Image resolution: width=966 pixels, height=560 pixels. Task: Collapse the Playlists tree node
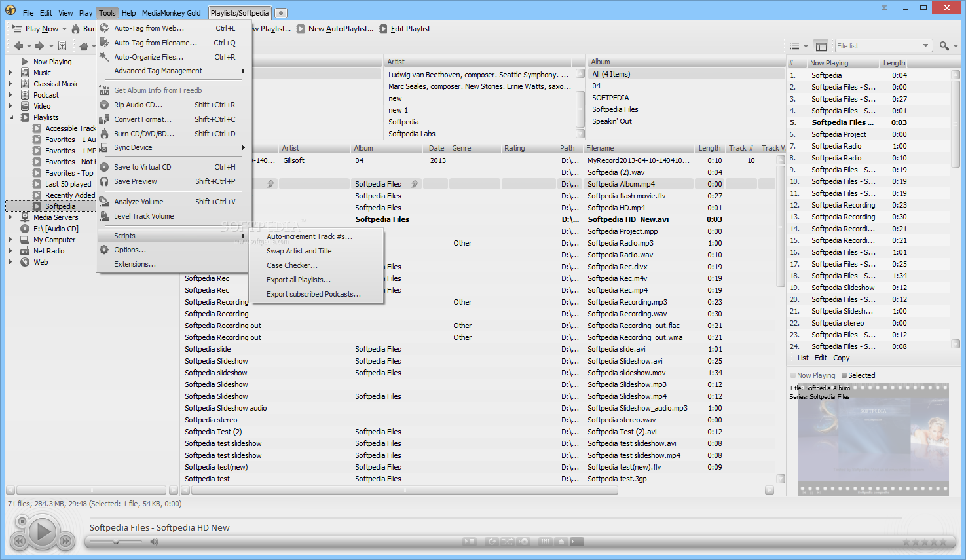coord(11,117)
